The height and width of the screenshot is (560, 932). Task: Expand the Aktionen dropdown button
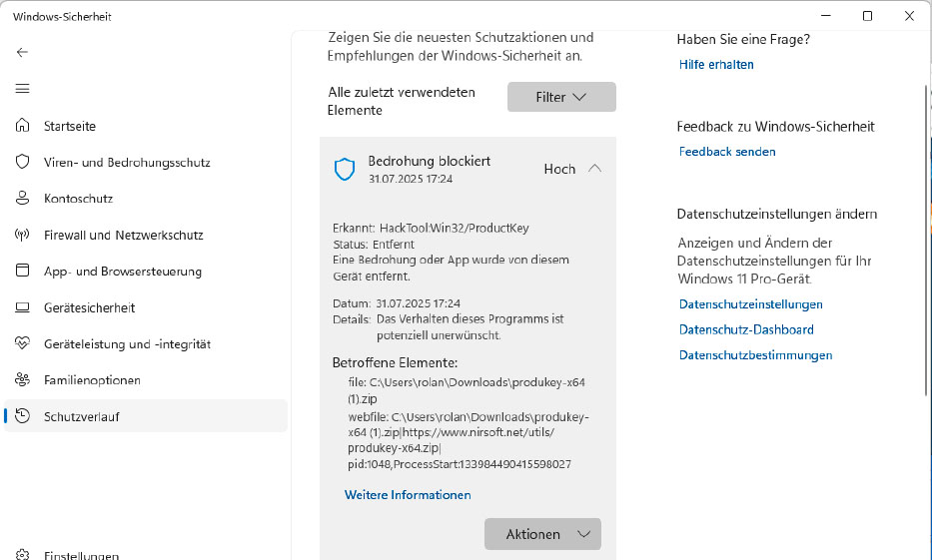click(x=542, y=534)
